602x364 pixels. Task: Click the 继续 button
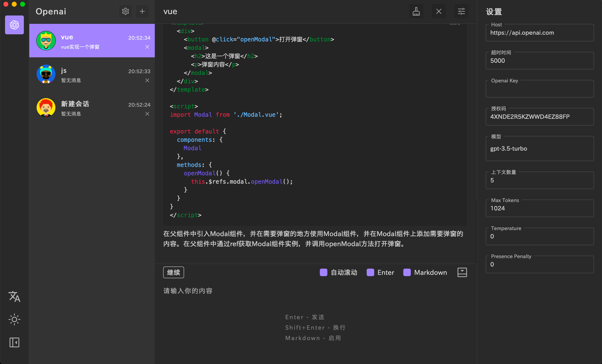tap(173, 272)
